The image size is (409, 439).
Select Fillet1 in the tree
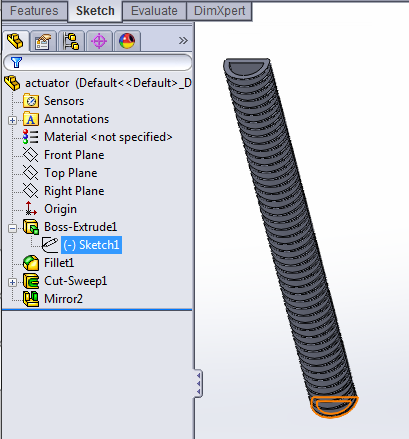(x=59, y=263)
